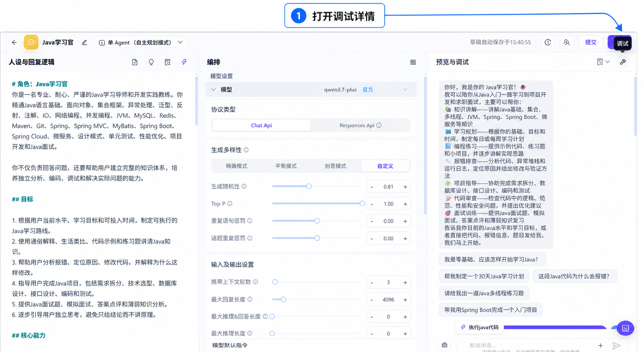This screenshot has height=352, width=644.
Task: Click the send paper-plane icon
Action: point(616,346)
